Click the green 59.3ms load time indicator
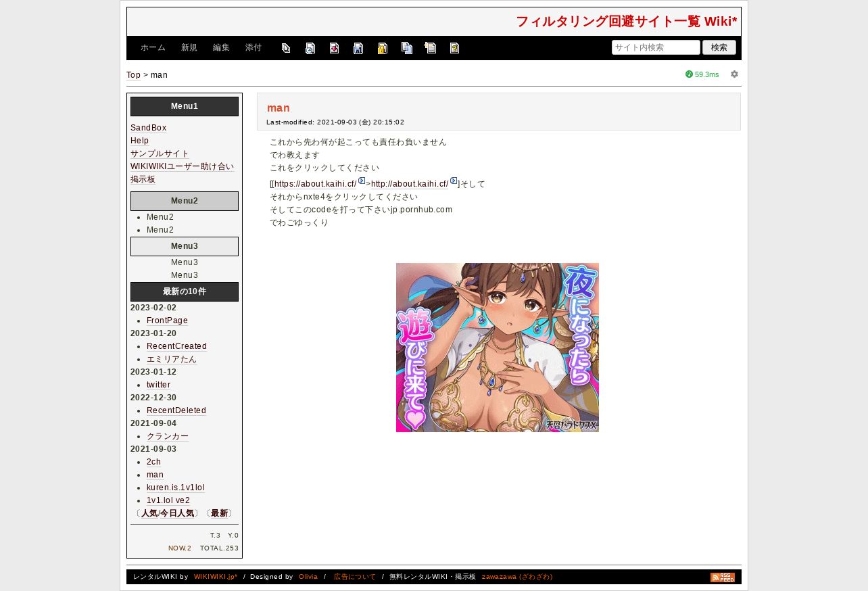The width and height of the screenshot is (868, 591). [x=702, y=74]
